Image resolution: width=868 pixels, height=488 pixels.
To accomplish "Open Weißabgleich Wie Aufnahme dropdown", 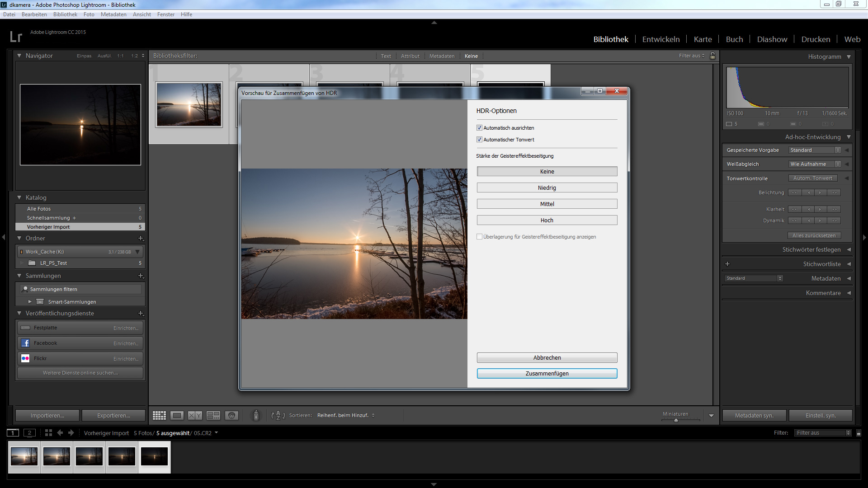I will point(815,164).
